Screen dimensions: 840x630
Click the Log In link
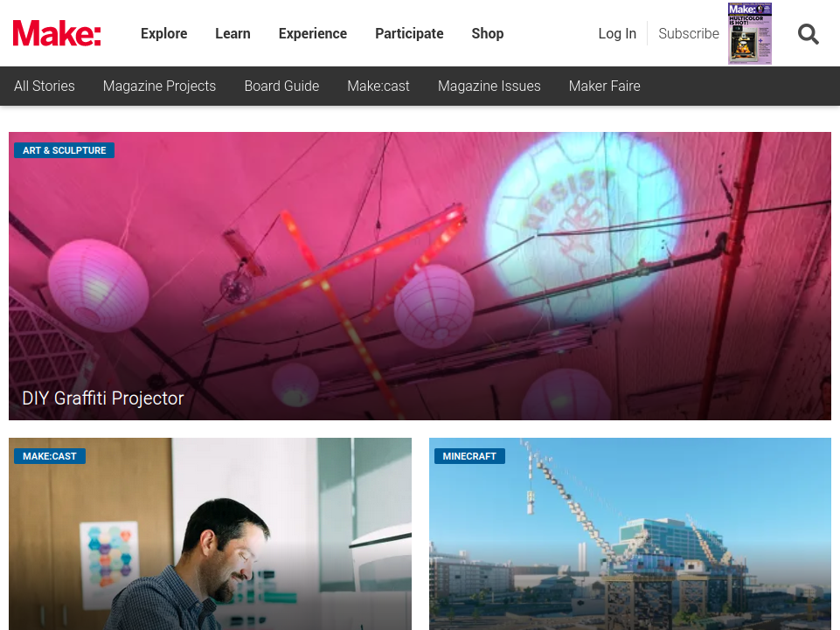pos(617,33)
